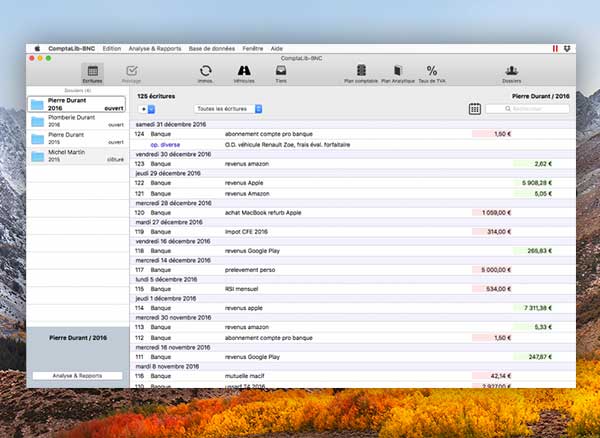Select entry 121 'revenus Amazon'
Screen dimensions: 600x438
pos(353,194)
